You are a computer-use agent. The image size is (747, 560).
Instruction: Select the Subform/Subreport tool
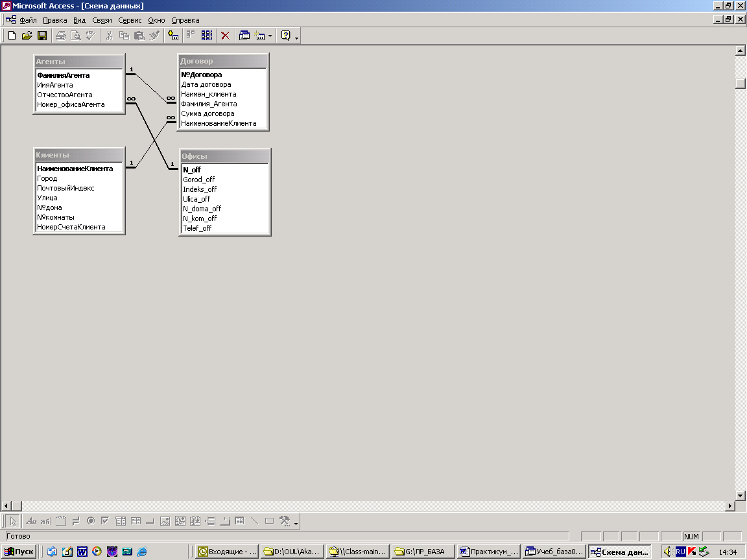[240, 521]
